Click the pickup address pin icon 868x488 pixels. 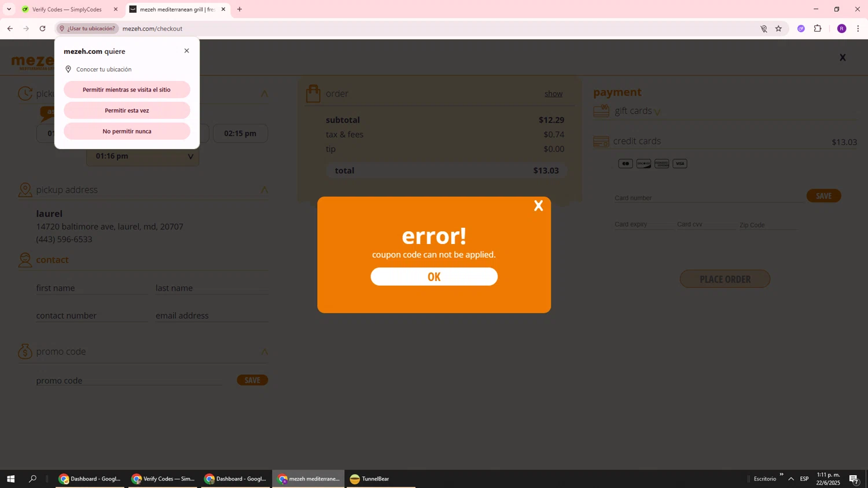coord(25,190)
